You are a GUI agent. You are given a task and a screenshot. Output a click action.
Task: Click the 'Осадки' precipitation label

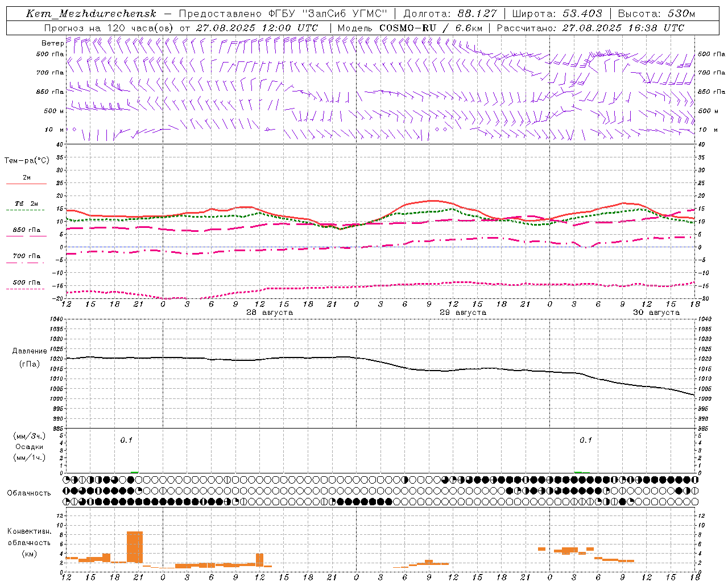tap(30, 447)
